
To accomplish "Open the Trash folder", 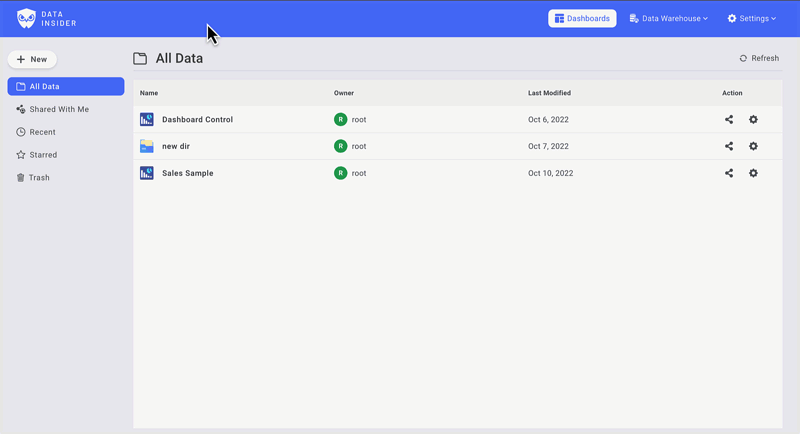I will coord(39,178).
